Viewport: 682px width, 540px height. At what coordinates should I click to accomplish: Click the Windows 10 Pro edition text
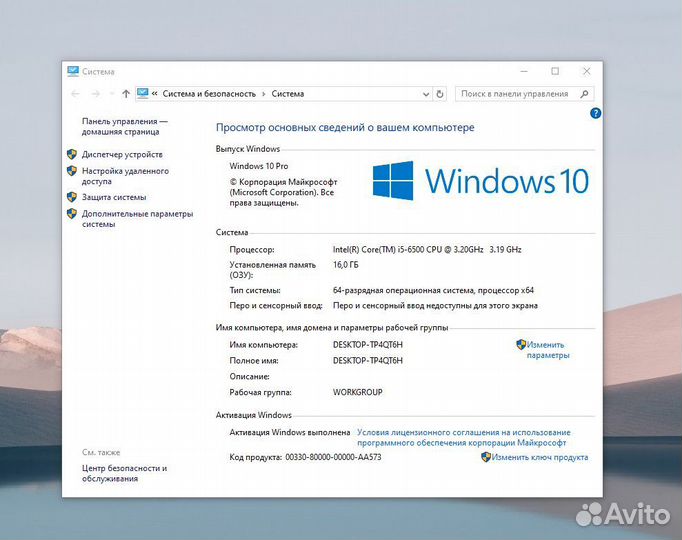tap(259, 166)
